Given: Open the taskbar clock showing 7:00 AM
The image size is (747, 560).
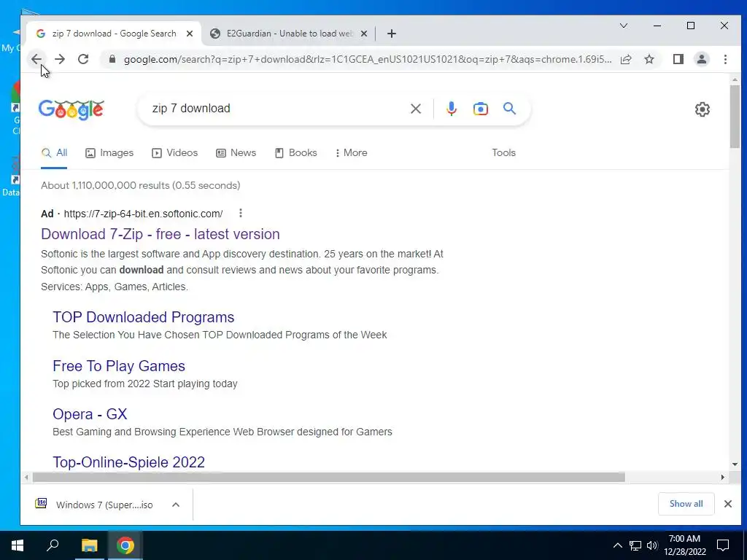Looking at the screenshot, I should click(684, 545).
